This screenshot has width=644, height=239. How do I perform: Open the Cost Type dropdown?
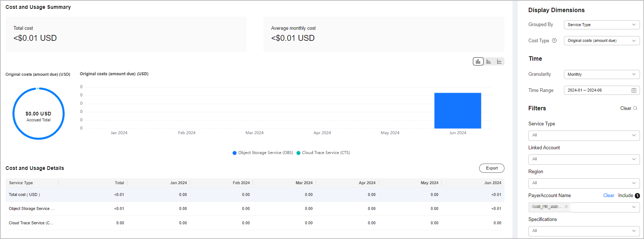point(601,41)
